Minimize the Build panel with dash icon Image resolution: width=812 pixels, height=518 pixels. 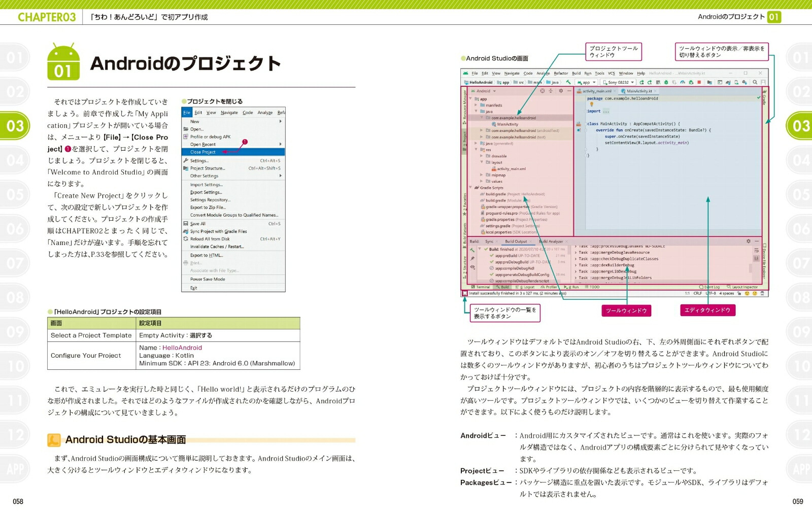(x=756, y=241)
